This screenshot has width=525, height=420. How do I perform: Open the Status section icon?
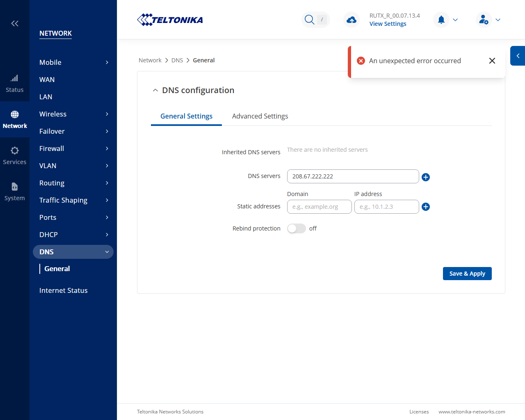click(x=14, y=78)
